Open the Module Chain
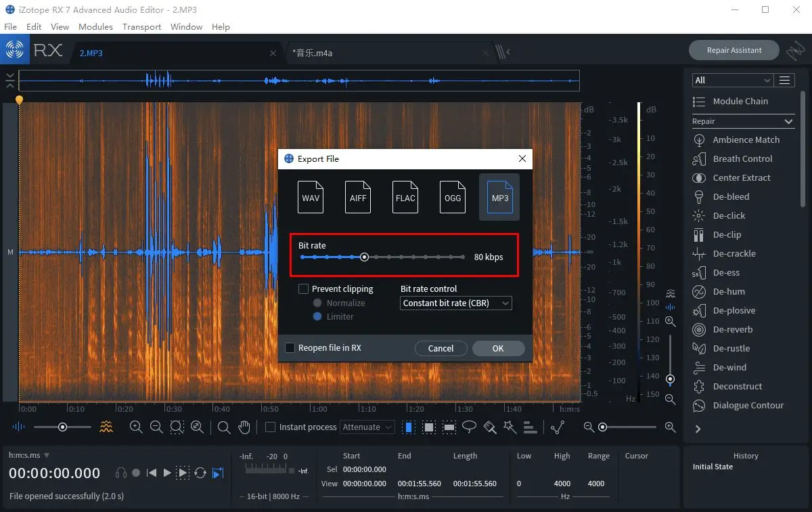Viewport: 812px width, 512px height. [x=731, y=101]
